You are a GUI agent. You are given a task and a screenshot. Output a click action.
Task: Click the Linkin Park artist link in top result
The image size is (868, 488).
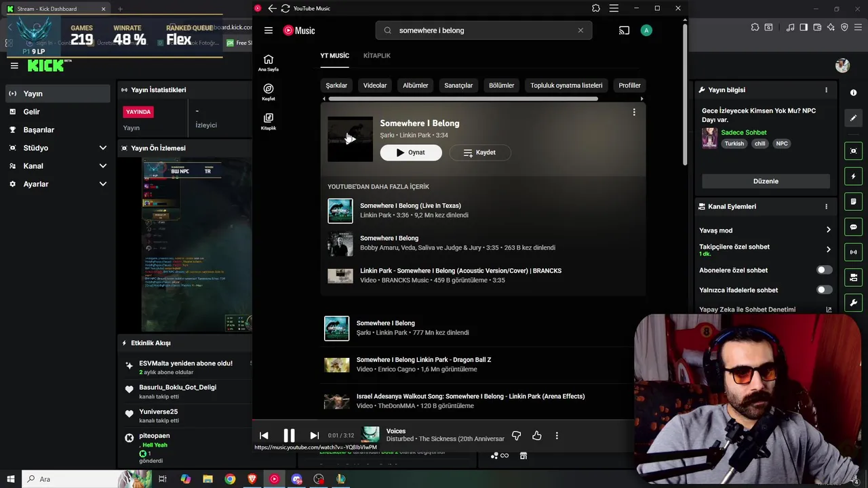415,135
